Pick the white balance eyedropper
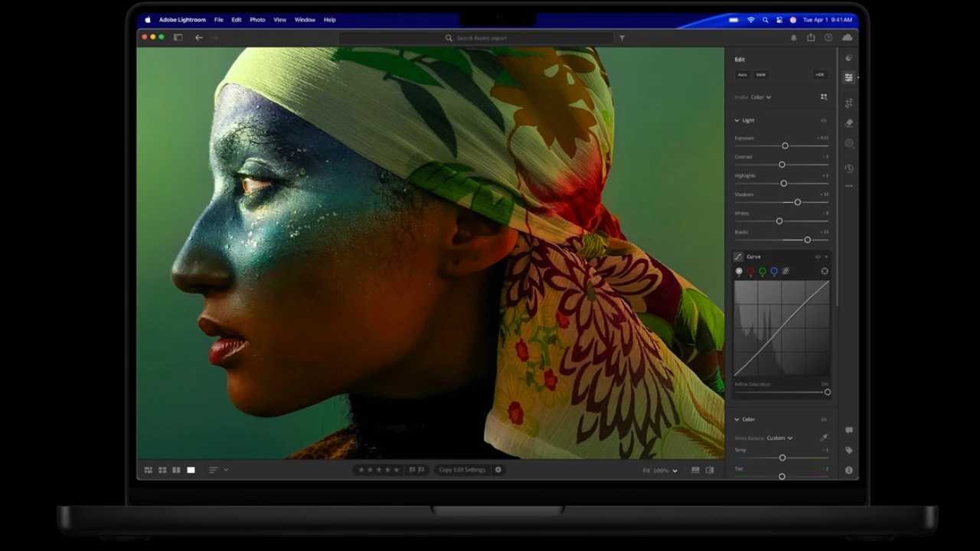The image size is (980, 551). [x=824, y=438]
